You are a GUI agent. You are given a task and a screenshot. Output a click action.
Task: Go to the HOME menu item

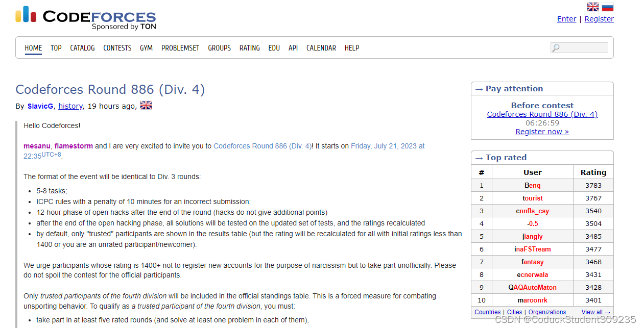[x=33, y=48]
